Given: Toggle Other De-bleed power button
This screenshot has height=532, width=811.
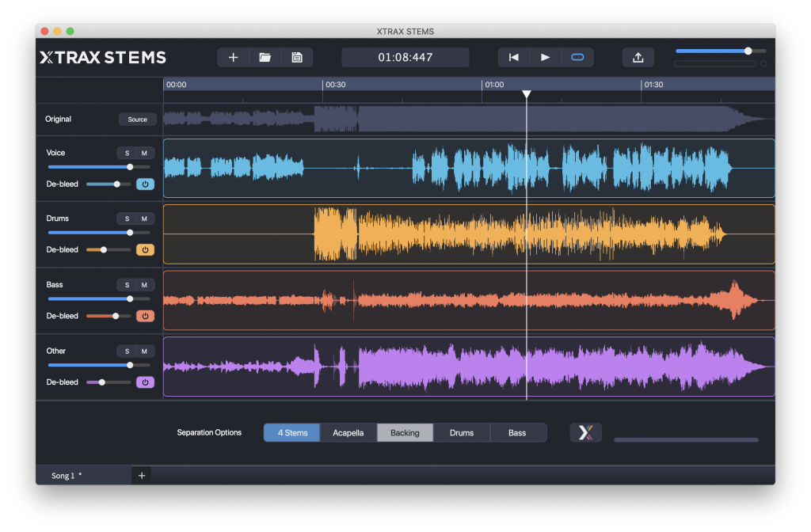Looking at the screenshot, I should point(146,382).
